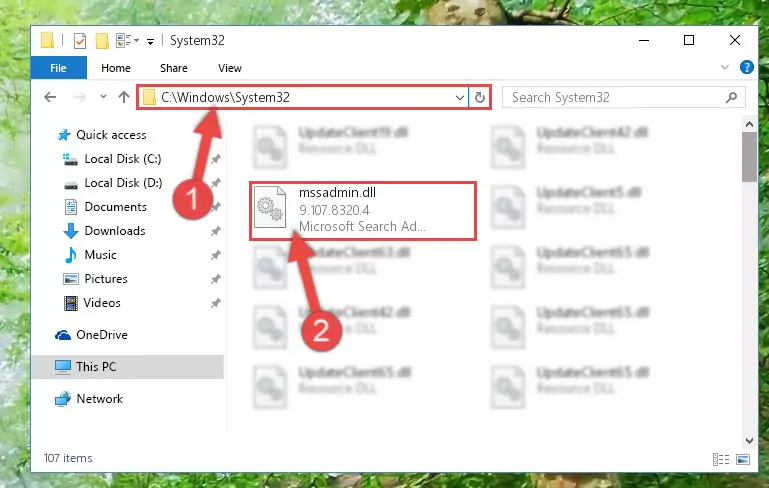Click the scrollbar up arrow
Viewport: 769px width, 488px height.
tap(749, 124)
